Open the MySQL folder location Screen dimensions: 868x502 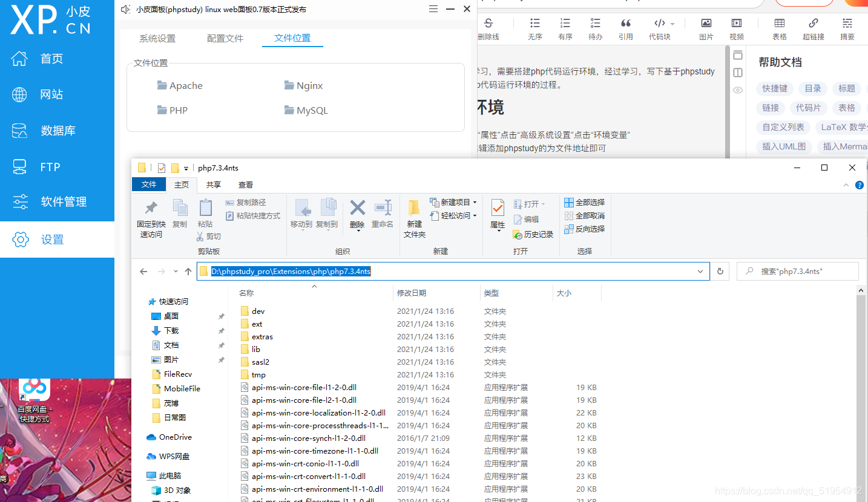(306, 110)
